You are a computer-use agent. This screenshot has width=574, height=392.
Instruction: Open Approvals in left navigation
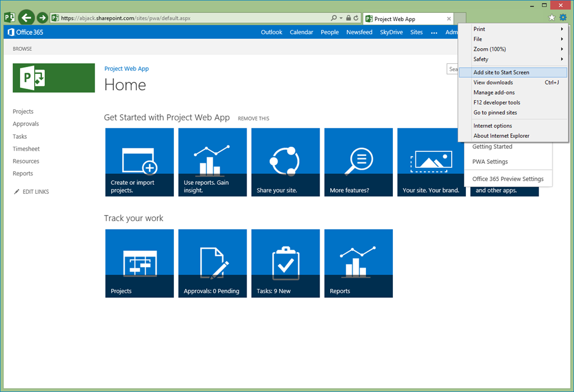26,124
